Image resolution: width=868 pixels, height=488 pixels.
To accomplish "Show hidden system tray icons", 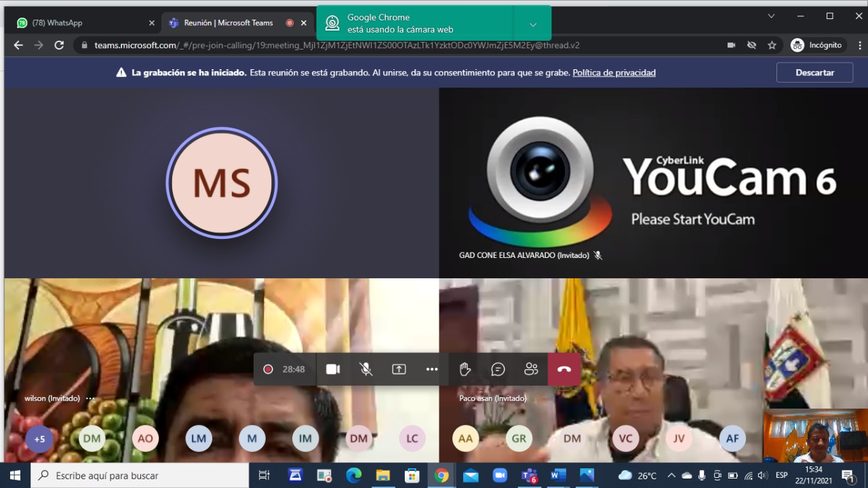I will 671,476.
